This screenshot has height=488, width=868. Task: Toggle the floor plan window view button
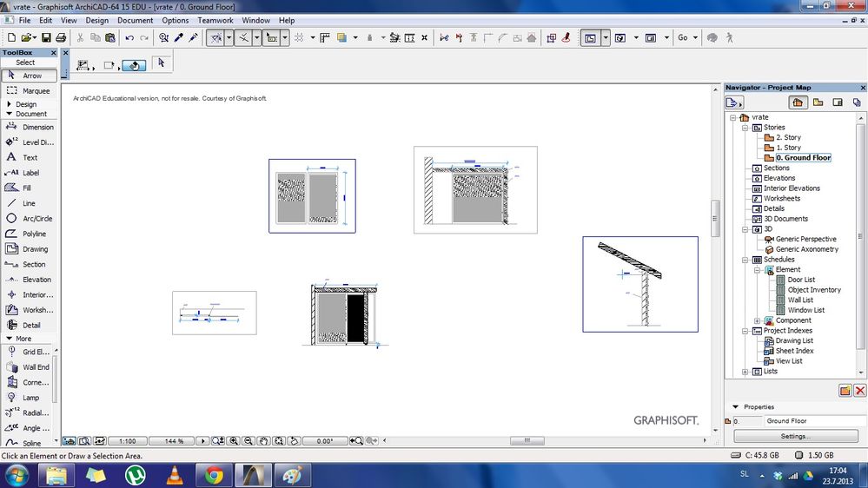click(590, 37)
